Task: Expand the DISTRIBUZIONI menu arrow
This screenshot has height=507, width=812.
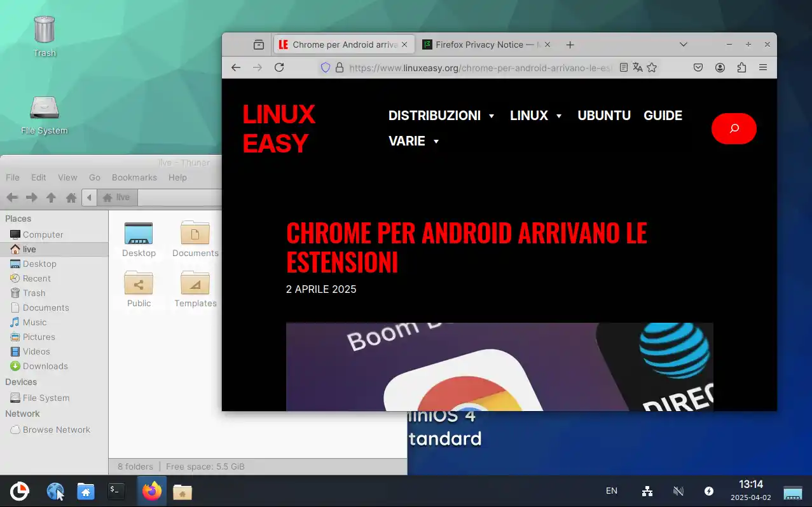Action: click(x=491, y=116)
